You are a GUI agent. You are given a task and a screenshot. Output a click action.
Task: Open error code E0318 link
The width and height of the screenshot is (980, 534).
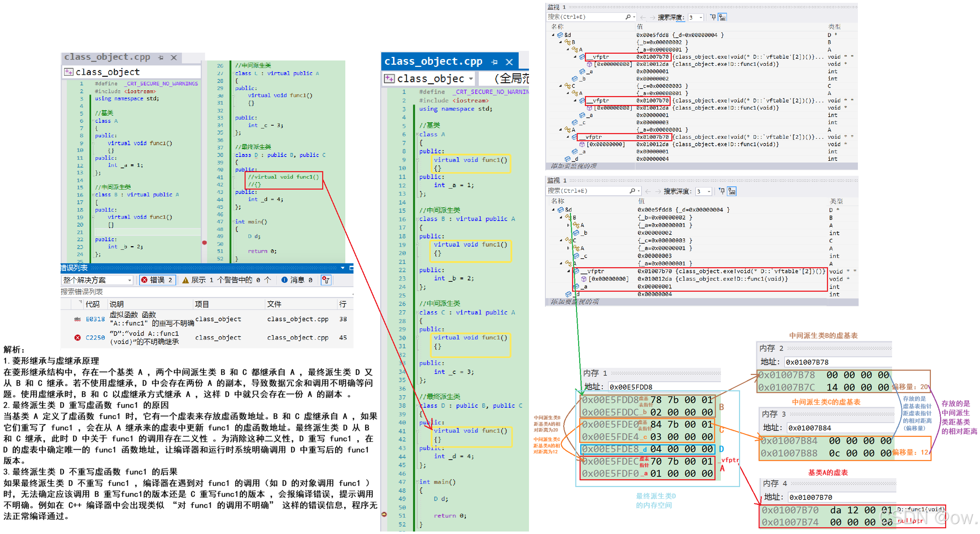click(95, 319)
